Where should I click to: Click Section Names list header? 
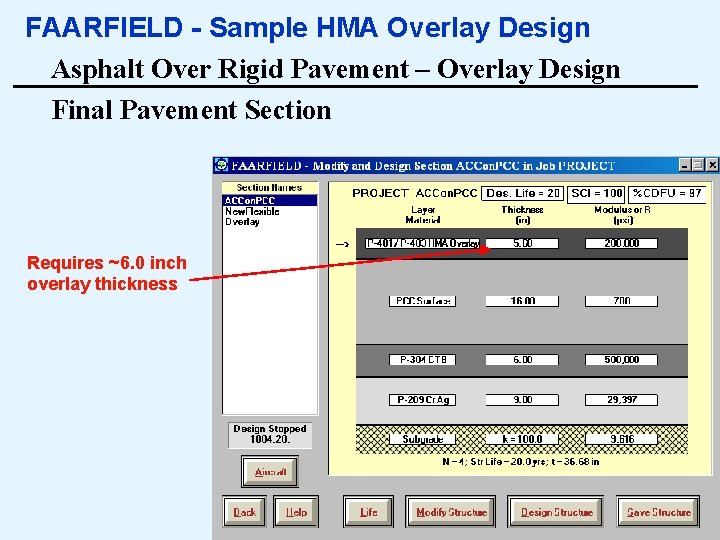(x=270, y=188)
